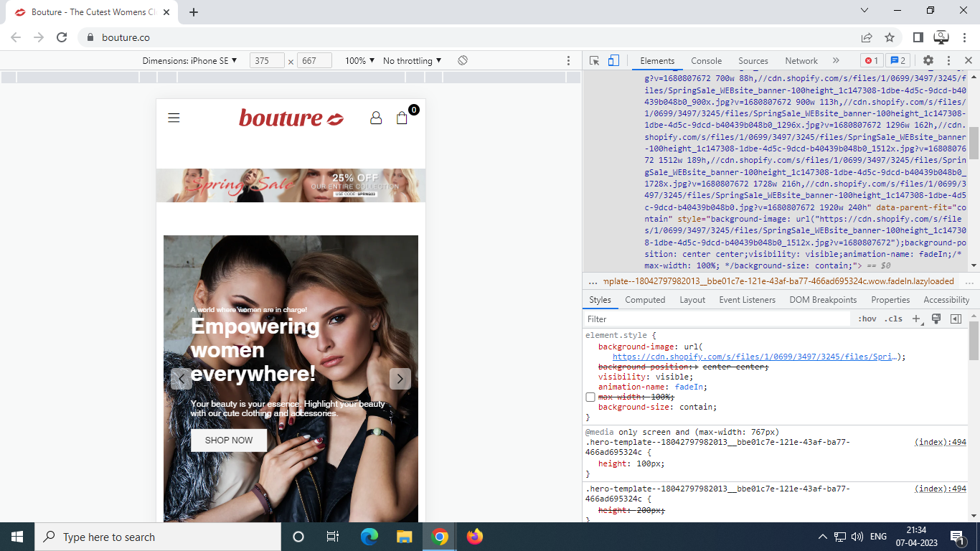Expand the background-position shorthand property
980x551 pixels.
(697, 367)
